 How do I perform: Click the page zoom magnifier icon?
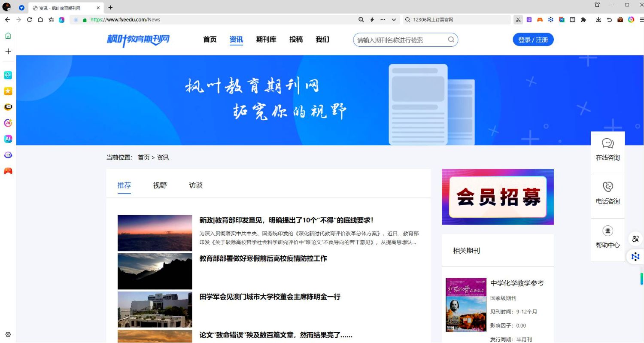361,19
